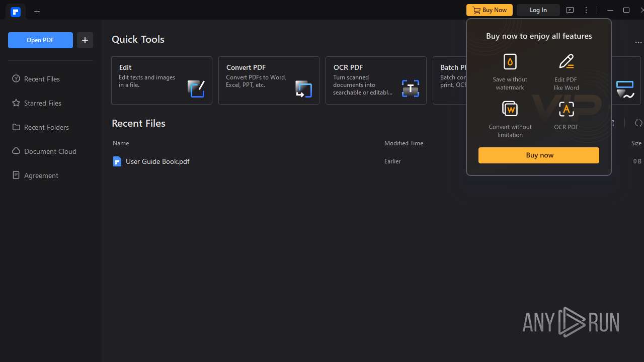Image resolution: width=644 pixels, height=362 pixels.
Task: Open the OCR PDF quick tool card
Action: pyautogui.click(x=376, y=80)
